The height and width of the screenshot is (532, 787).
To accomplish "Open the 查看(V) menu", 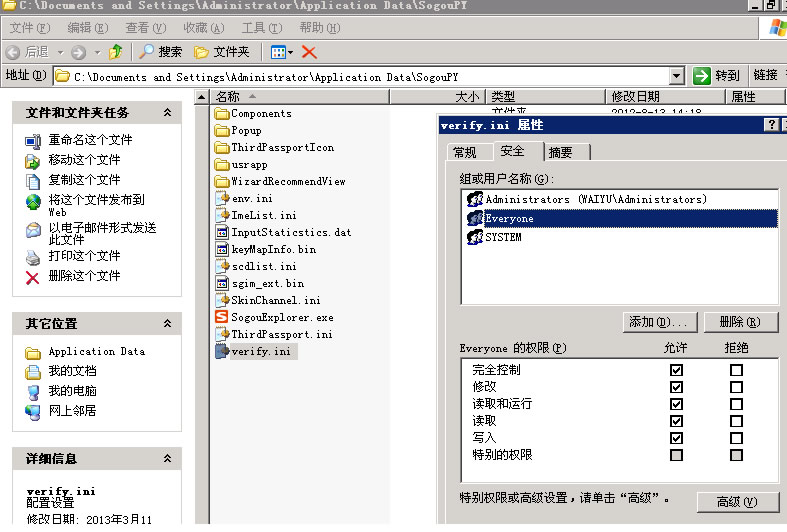I will tap(146, 28).
